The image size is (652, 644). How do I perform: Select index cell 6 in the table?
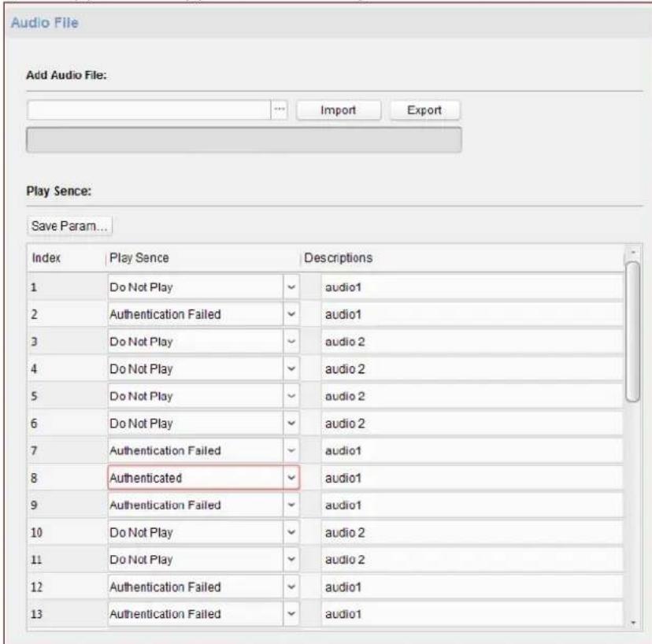tap(67, 424)
